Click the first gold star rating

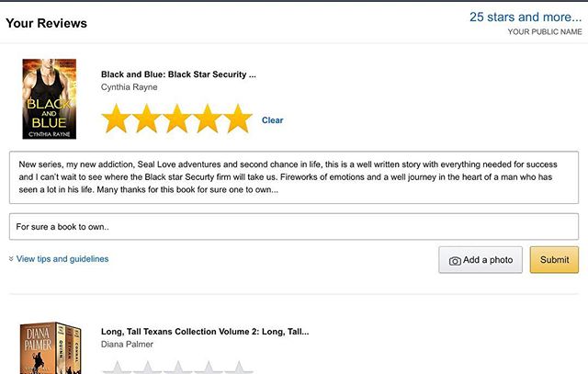click(116, 119)
